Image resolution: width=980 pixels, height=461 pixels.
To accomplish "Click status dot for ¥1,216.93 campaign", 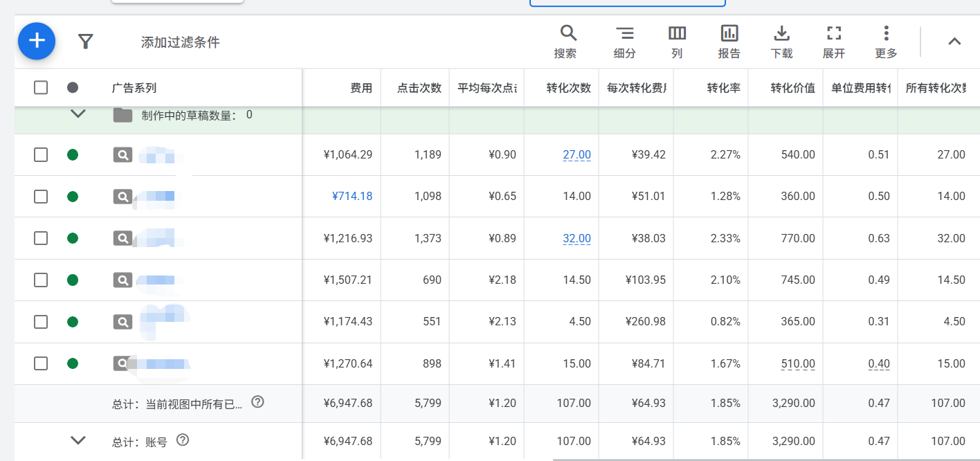I will click(73, 238).
